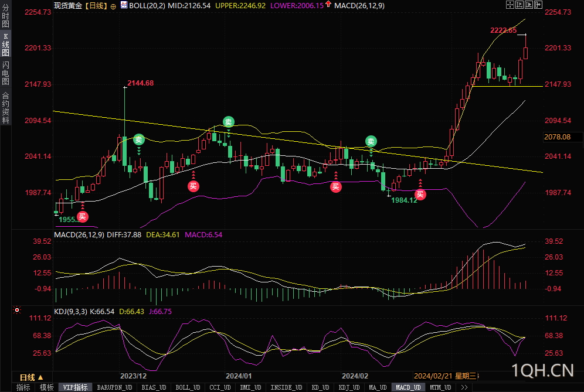Click the K:66.54 value
The width and height of the screenshot is (584, 392).
point(102,312)
